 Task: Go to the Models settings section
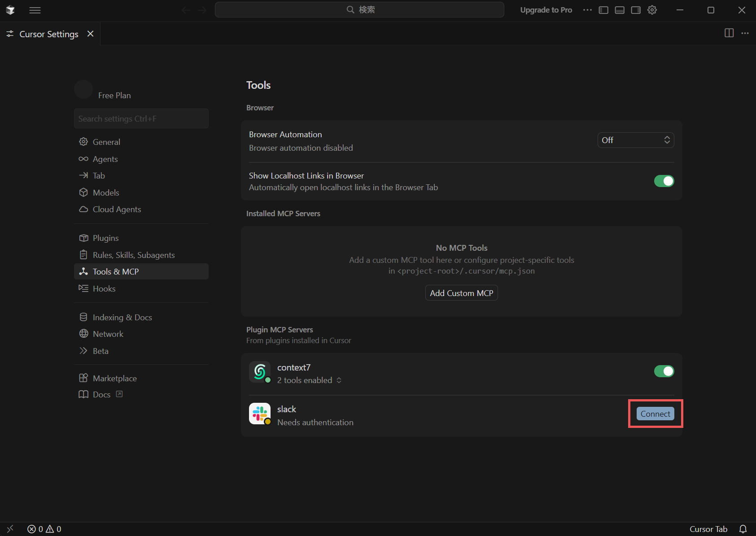click(106, 192)
